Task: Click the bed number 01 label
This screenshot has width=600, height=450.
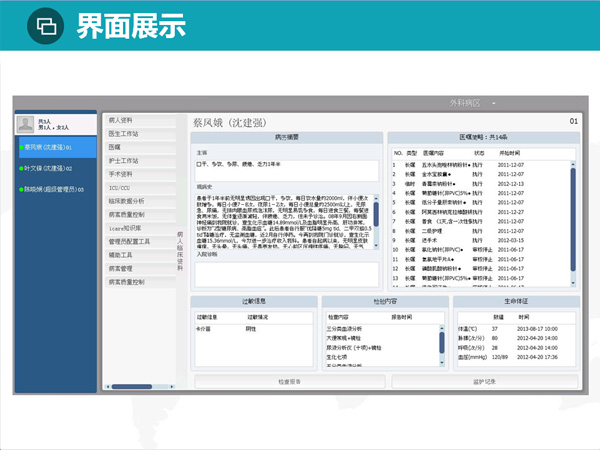Action: click(x=573, y=121)
